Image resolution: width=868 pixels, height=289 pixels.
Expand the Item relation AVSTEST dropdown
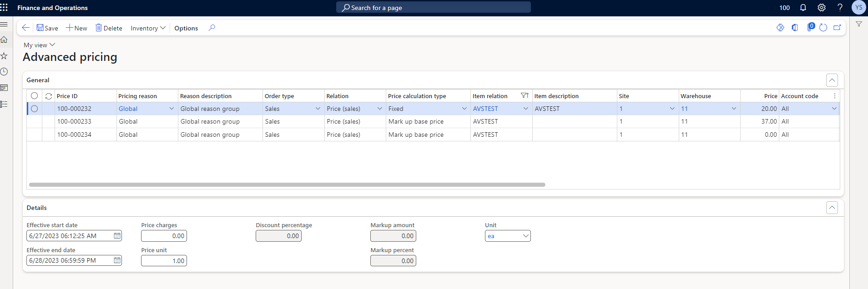tap(525, 109)
